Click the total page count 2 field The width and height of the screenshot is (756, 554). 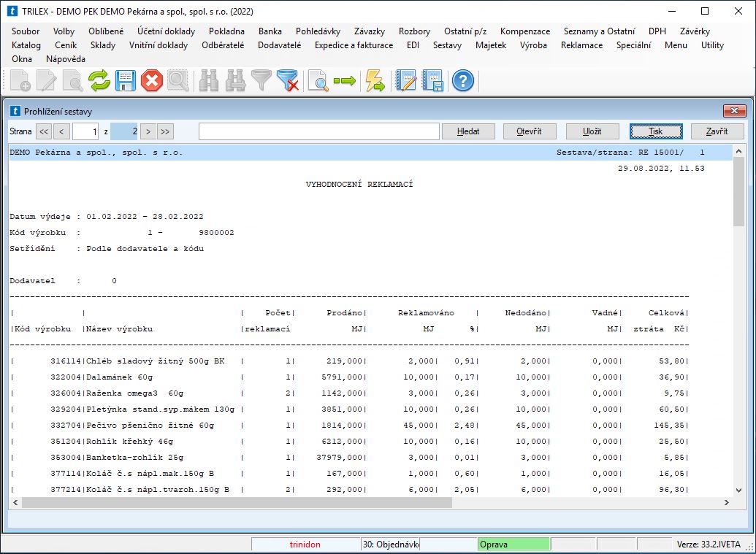point(124,131)
